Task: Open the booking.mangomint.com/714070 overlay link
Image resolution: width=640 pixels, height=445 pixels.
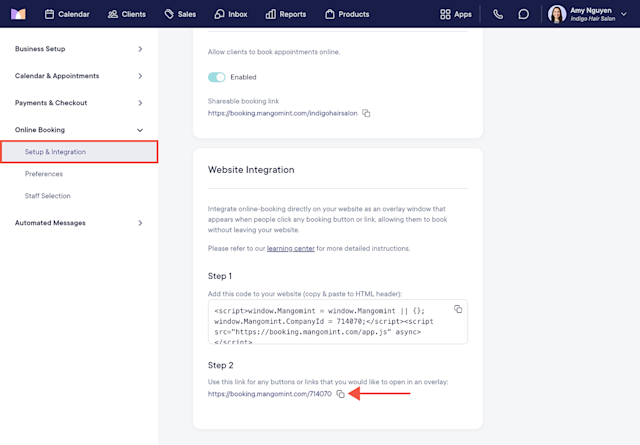Action: (269, 394)
